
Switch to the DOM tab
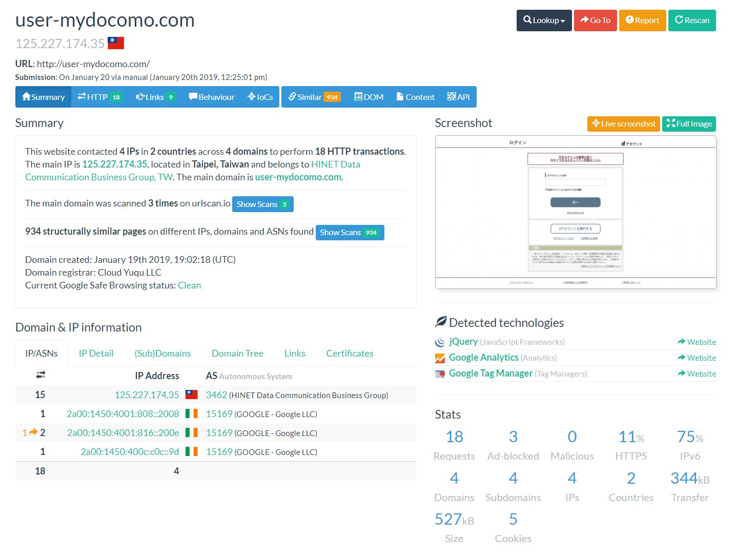[x=369, y=97]
